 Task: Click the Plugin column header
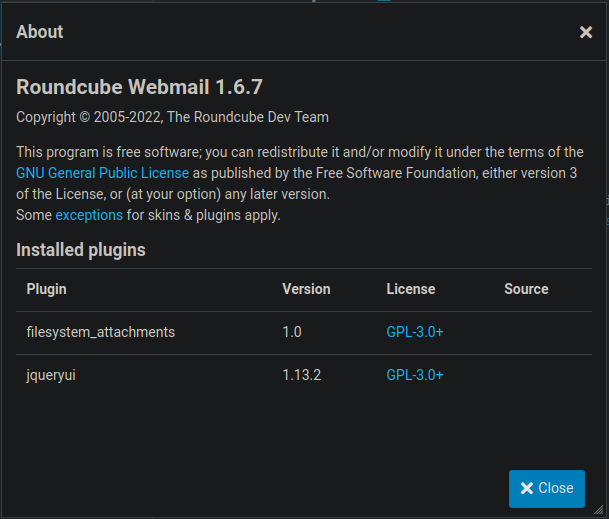point(47,289)
